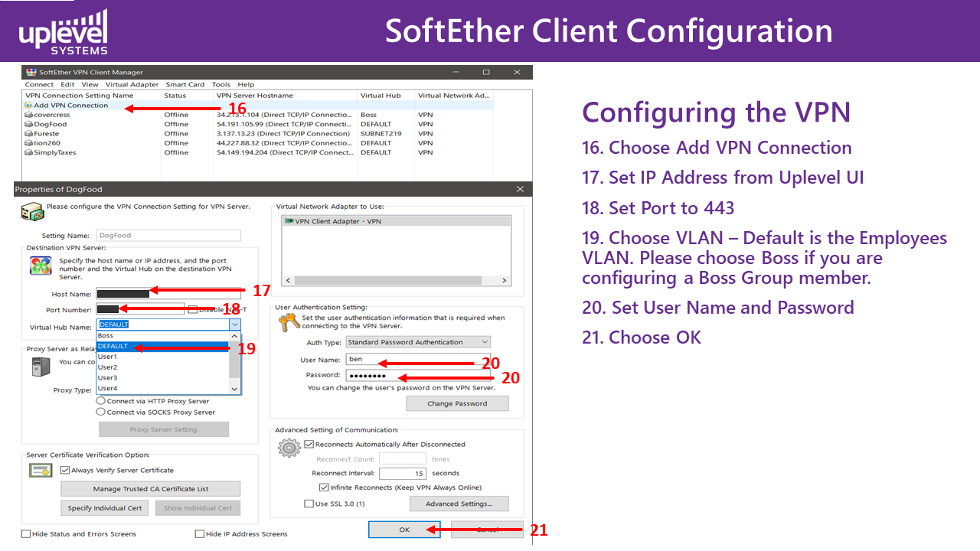Click the proxy server computer icon
This screenshot has height=551, width=980.
pos(41,367)
